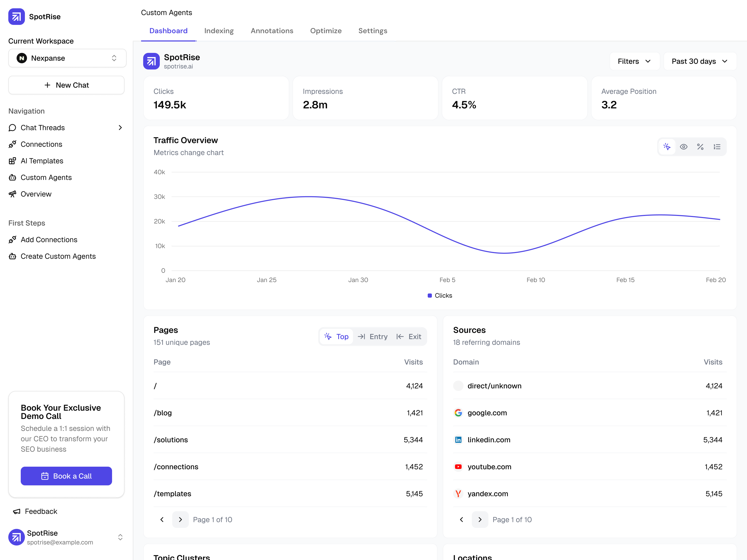Click the AI Templates sidebar icon

[12, 161]
